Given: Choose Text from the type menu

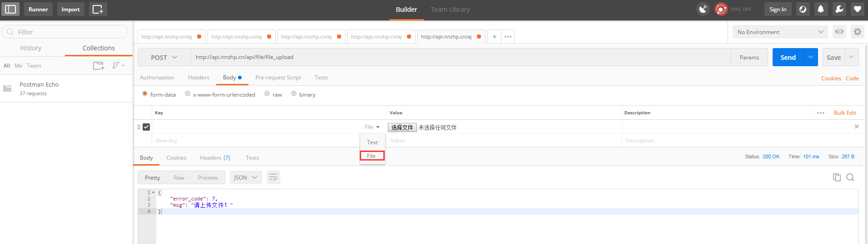Looking at the screenshot, I should (x=372, y=142).
